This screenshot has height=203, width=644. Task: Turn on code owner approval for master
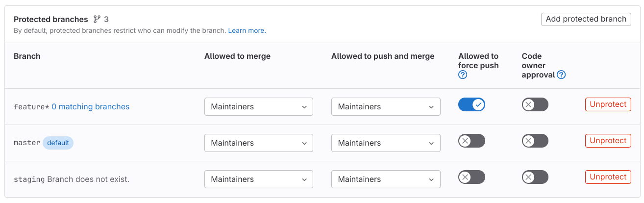[535, 141]
